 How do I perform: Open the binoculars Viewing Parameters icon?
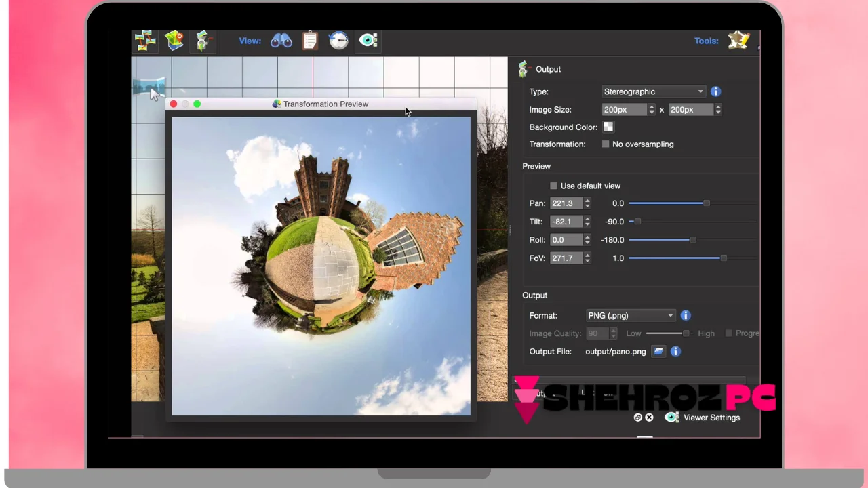pyautogui.click(x=281, y=41)
